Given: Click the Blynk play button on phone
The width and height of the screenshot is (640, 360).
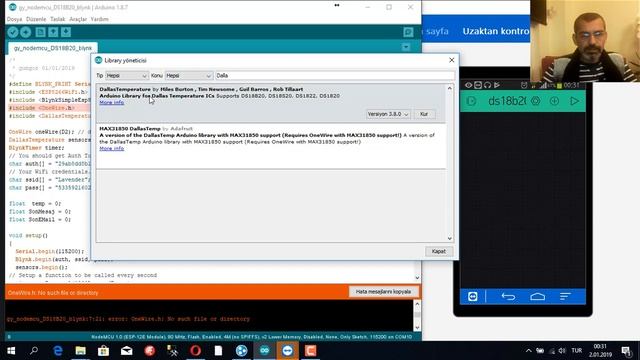Looking at the screenshot, I should click(x=574, y=101).
